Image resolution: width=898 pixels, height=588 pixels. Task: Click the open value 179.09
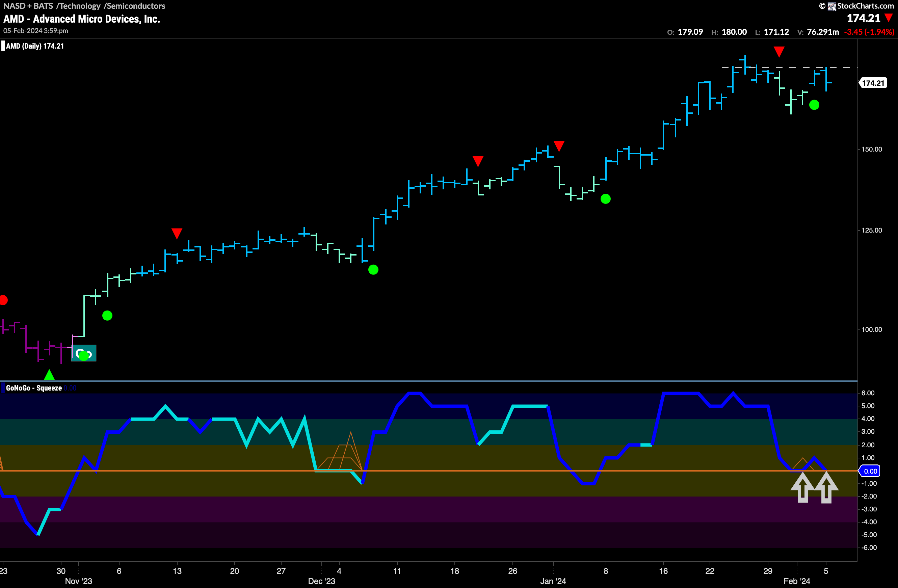[x=690, y=32]
